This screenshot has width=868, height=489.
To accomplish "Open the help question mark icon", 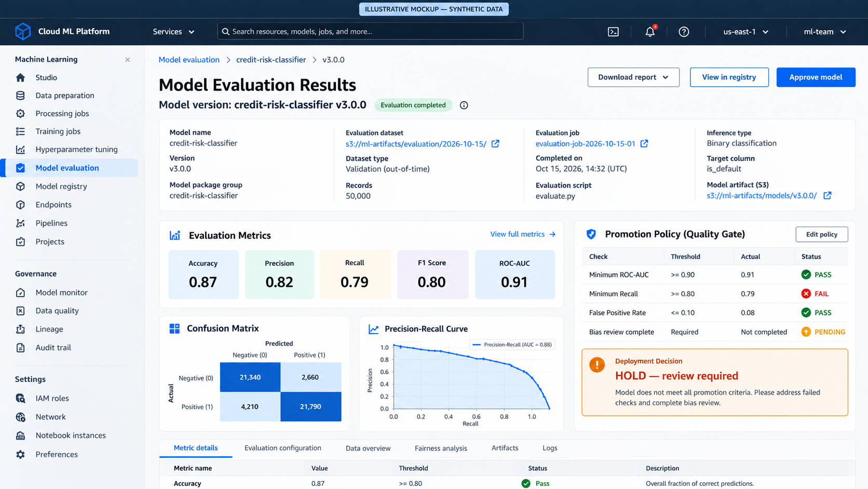I will [x=684, y=32].
